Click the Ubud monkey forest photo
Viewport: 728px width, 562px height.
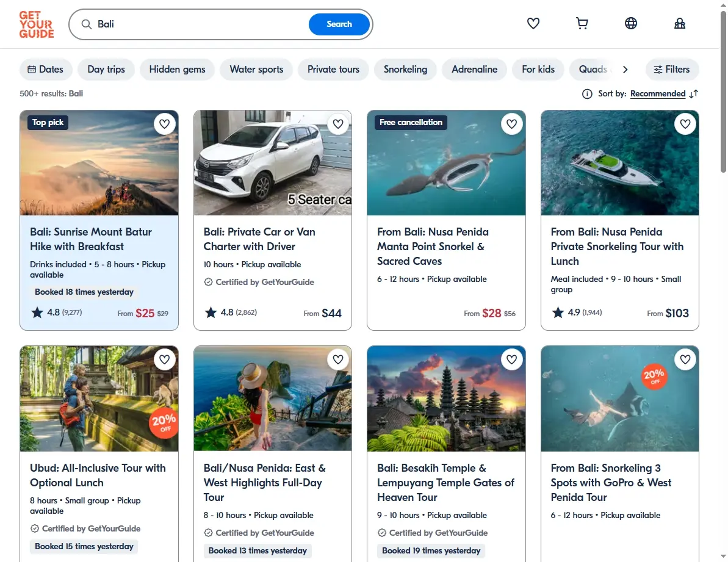[x=99, y=398]
